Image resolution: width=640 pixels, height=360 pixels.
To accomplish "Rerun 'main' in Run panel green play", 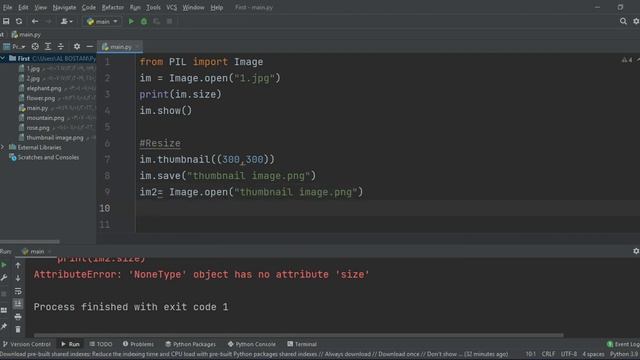I will tap(4, 265).
